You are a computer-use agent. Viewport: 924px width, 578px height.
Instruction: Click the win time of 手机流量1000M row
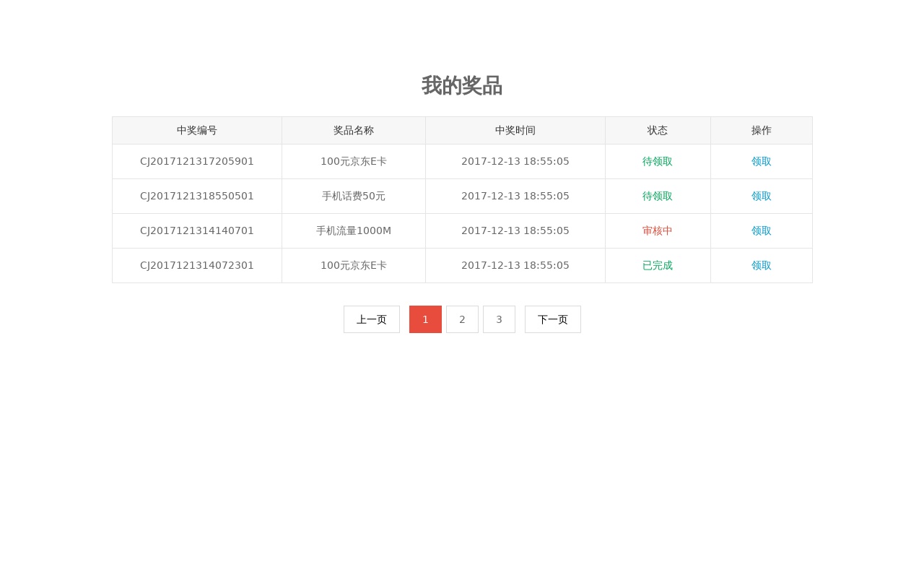click(515, 231)
